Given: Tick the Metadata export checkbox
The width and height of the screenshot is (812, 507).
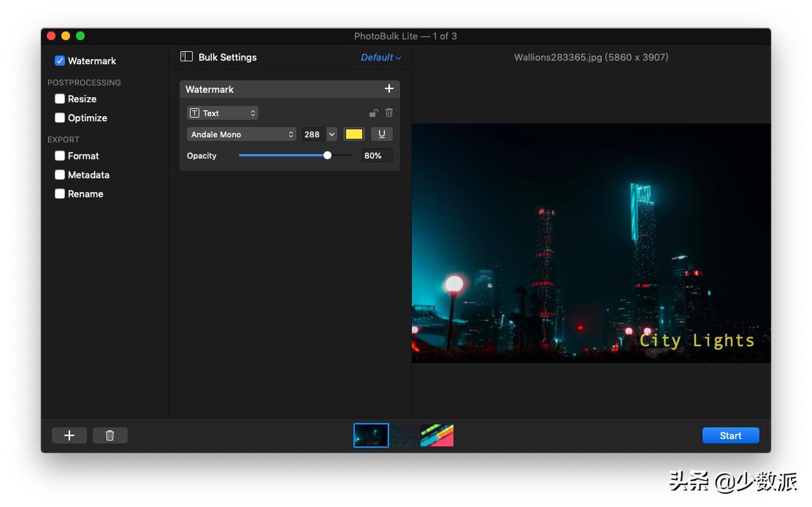Looking at the screenshot, I should pos(60,175).
